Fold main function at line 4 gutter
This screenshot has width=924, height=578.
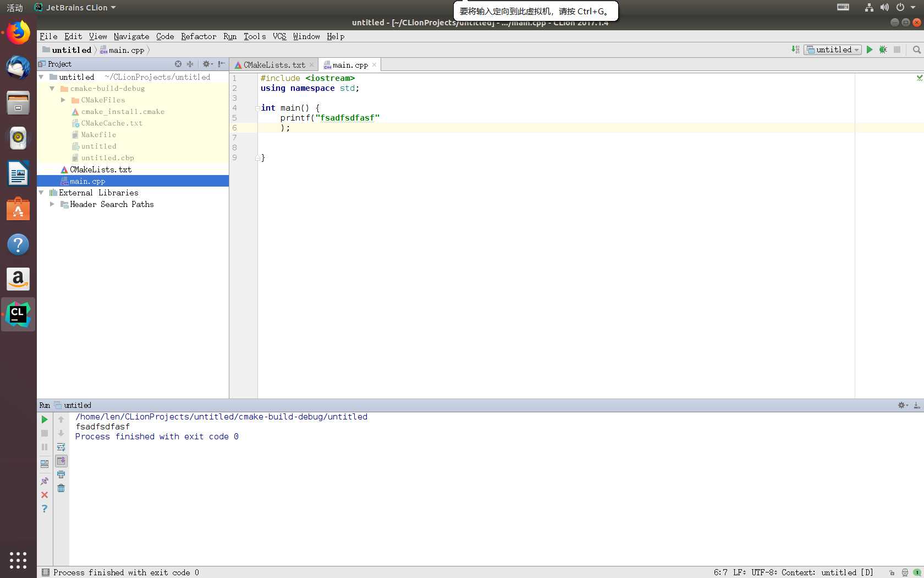point(257,108)
